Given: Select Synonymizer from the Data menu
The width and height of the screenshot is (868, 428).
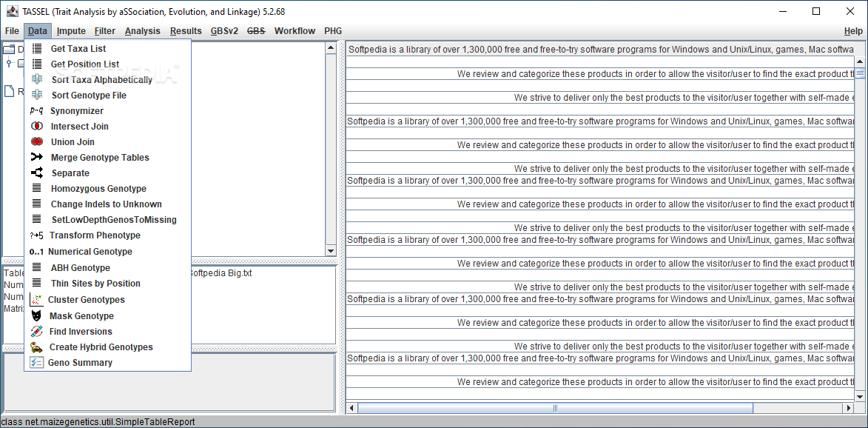Looking at the screenshot, I should pyautogui.click(x=108, y=111).
